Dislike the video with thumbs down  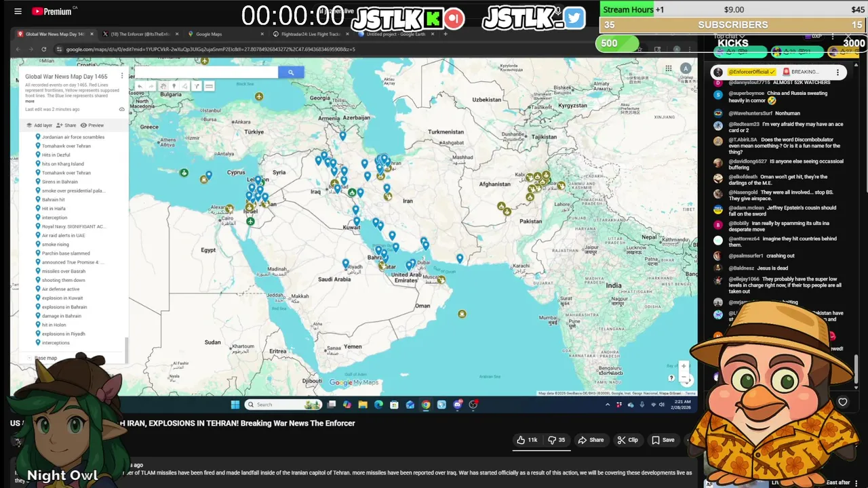(x=557, y=440)
